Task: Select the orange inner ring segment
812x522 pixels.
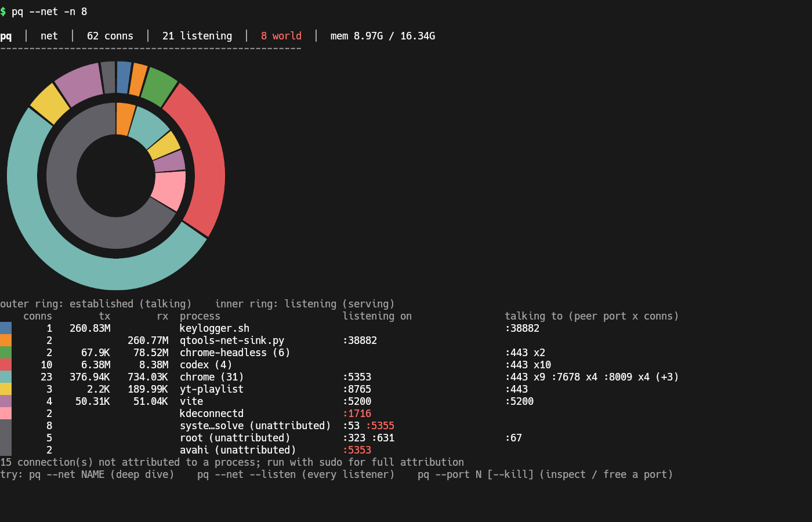Action: 125,119
